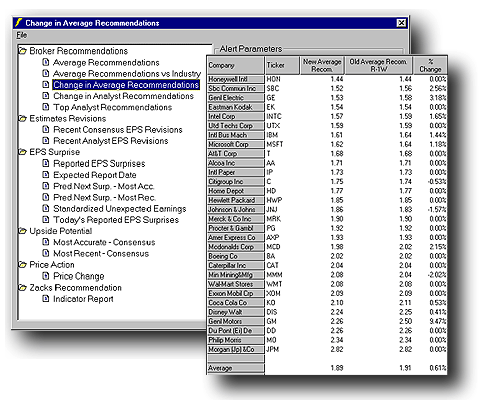Click document icon beside Recent Consensus EPS Revisions
490x400 pixels.
click(x=46, y=129)
